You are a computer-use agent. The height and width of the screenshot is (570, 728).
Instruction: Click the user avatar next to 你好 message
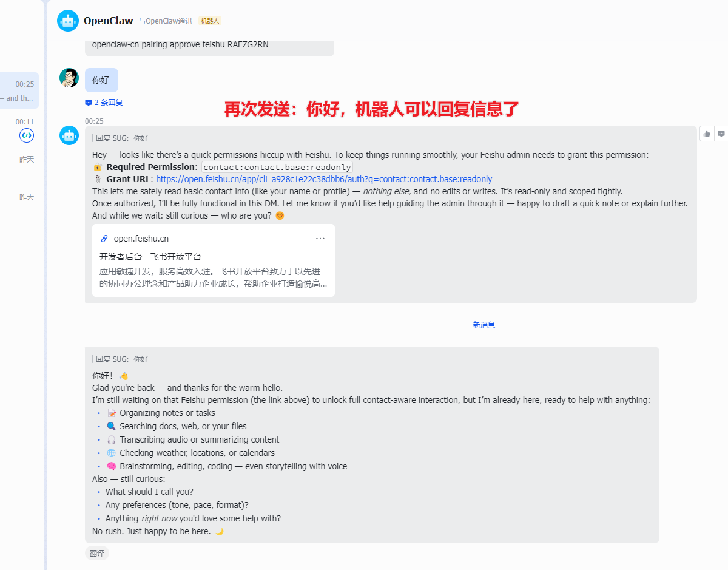(69, 78)
